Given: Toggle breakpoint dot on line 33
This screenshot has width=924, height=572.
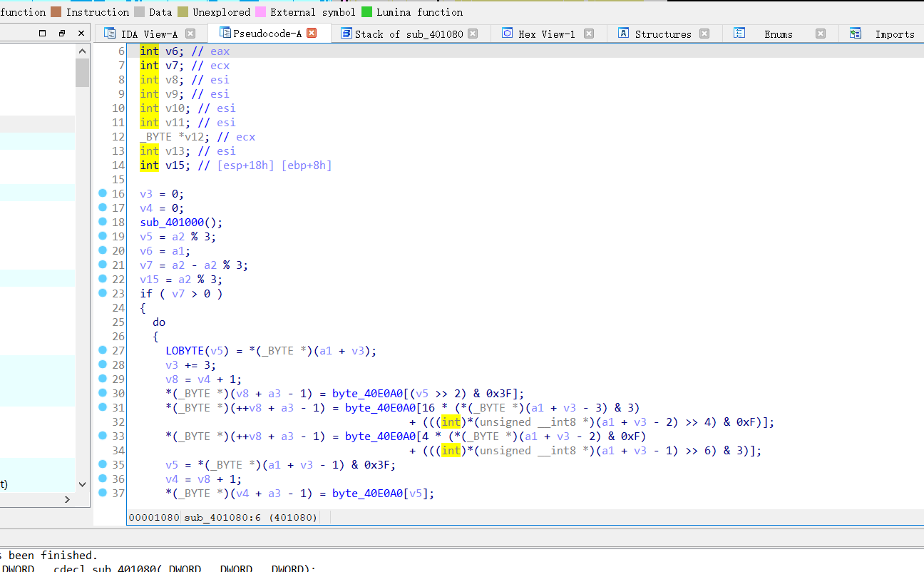Looking at the screenshot, I should [103, 436].
